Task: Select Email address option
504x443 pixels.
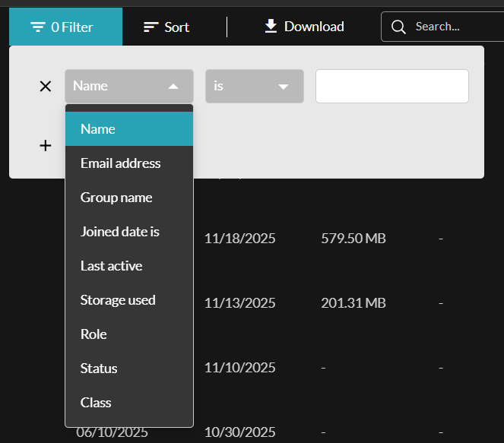Action: (x=129, y=163)
